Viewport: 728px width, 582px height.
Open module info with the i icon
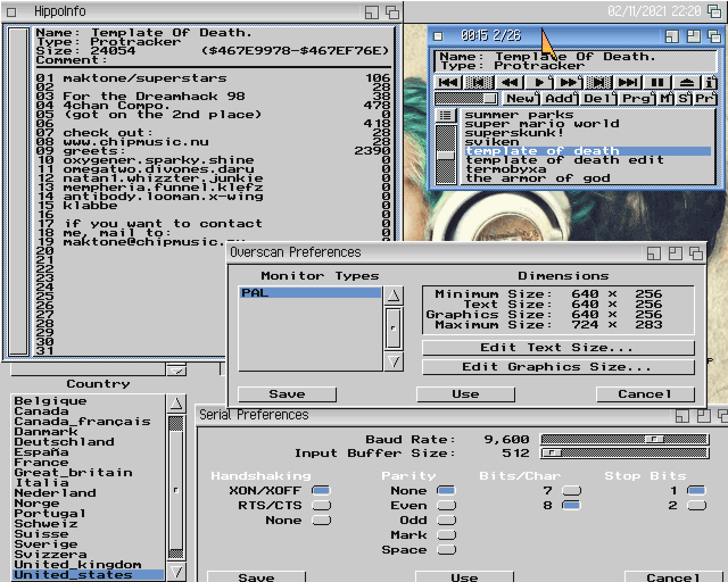[710, 82]
